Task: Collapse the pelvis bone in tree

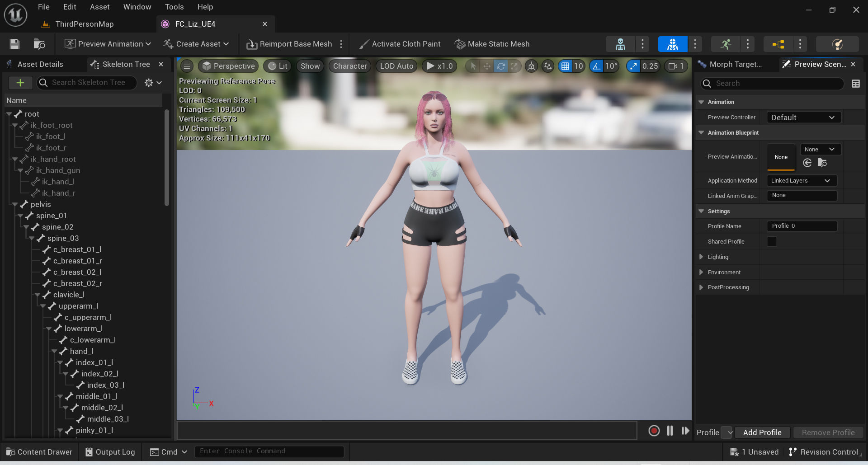Action: tap(15, 205)
